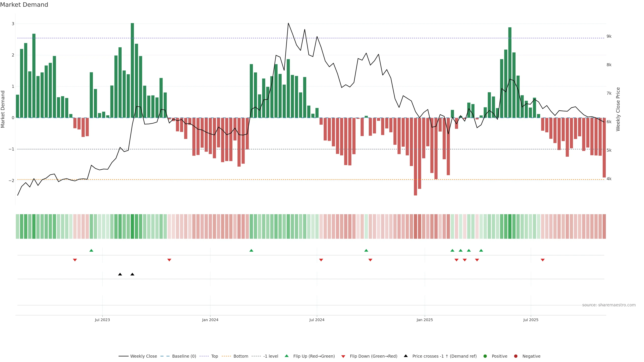The height and width of the screenshot is (362, 644).
Task: Click the red Negative legend circle
Action: click(x=516, y=356)
